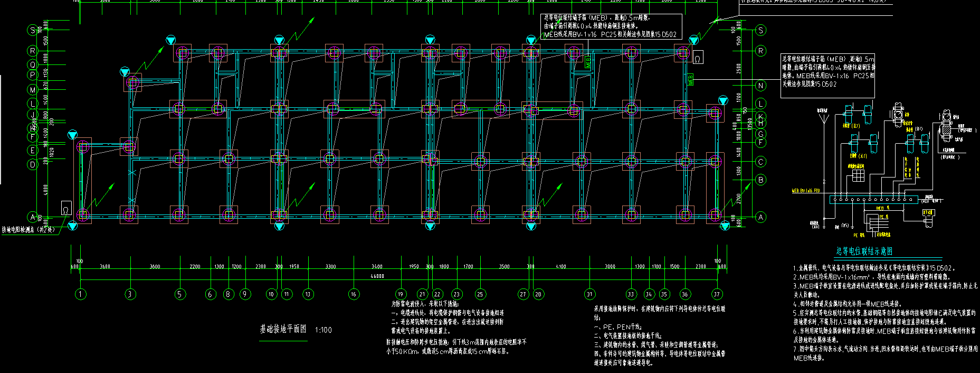Screen dimensions: 980x373
Task: Select grid bubble number 35
Action: coord(664,294)
